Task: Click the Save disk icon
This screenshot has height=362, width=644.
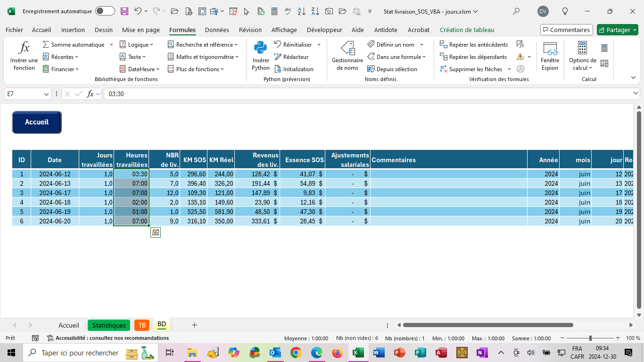Action: 124,11
